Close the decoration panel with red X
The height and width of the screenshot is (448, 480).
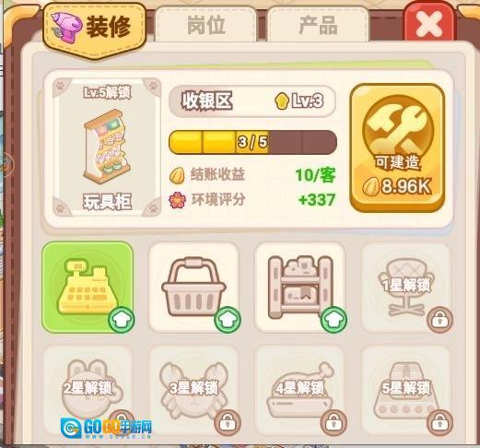[x=429, y=24]
